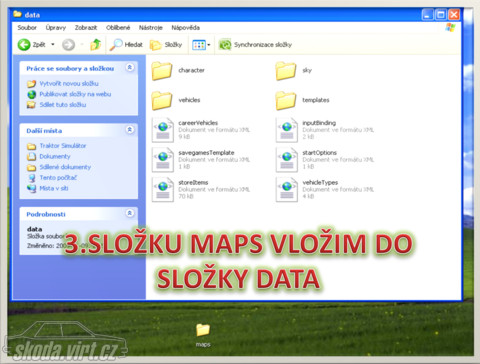Click Sdílet tuto složku link
The width and height of the screenshot is (480, 364).
pyautogui.click(x=63, y=105)
